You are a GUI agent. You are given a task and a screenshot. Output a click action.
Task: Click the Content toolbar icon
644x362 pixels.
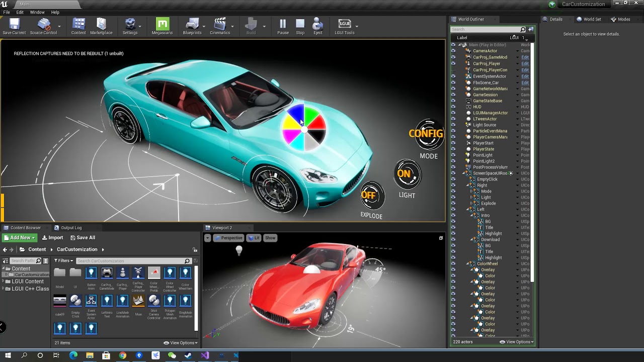pos(78,27)
